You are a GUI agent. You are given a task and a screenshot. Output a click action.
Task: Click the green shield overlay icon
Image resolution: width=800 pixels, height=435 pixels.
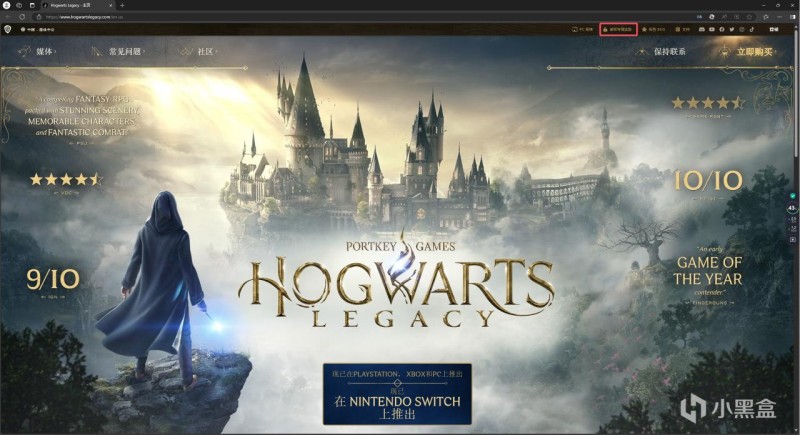(793, 196)
